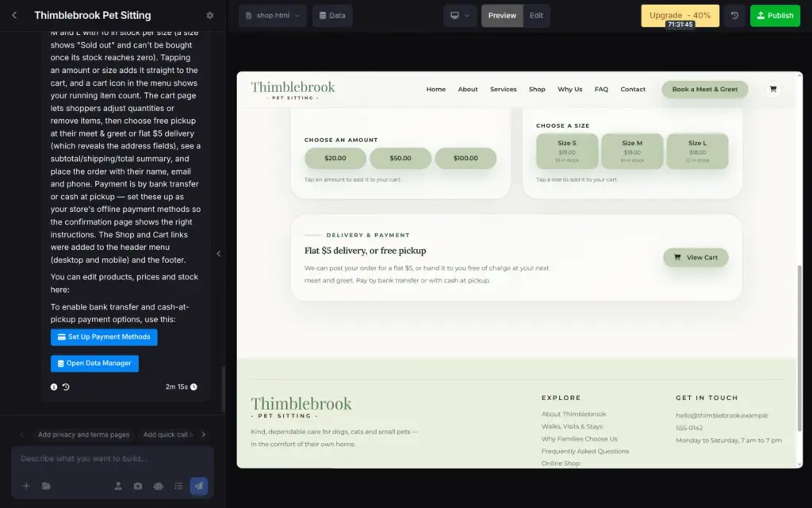Image resolution: width=812 pixels, height=508 pixels.
Task: Click Open Data Manager button
Action: [x=95, y=364]
